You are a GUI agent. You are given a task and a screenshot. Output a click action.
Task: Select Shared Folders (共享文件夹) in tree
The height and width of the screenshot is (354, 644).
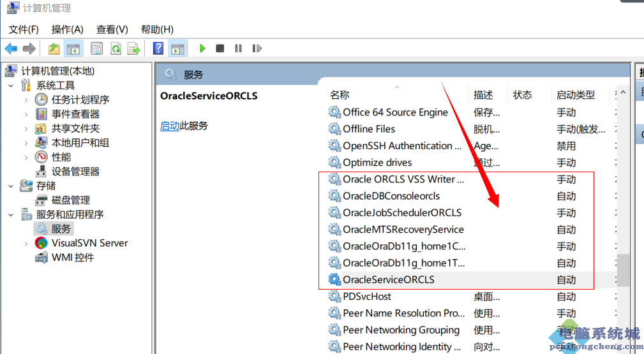pos(75,128)
